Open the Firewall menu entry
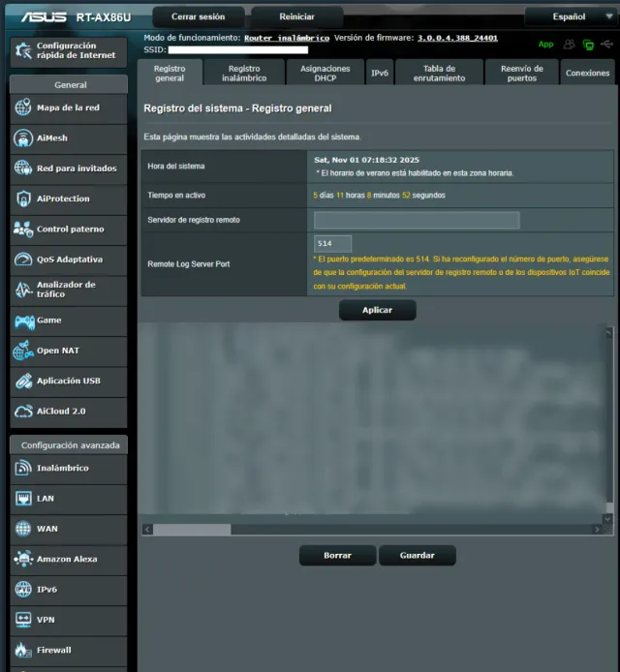This screenshot has width=620, height=672. click(x=69, y=650)
